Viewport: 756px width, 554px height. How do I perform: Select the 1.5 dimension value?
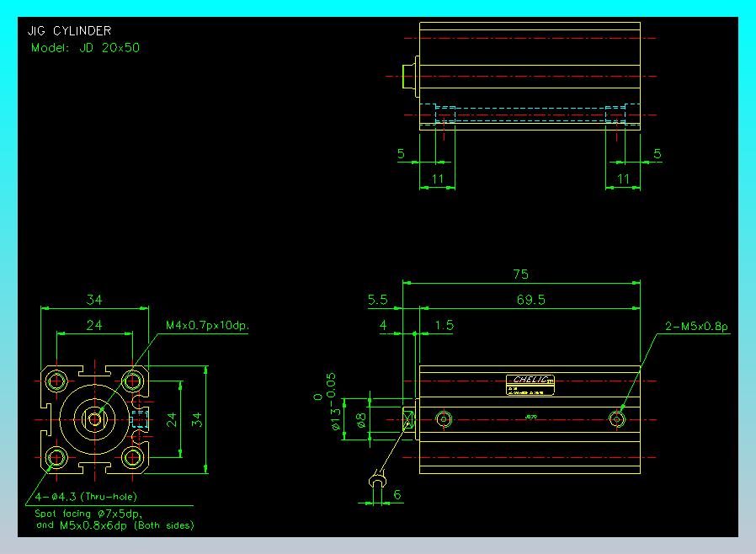click(444, 325)
